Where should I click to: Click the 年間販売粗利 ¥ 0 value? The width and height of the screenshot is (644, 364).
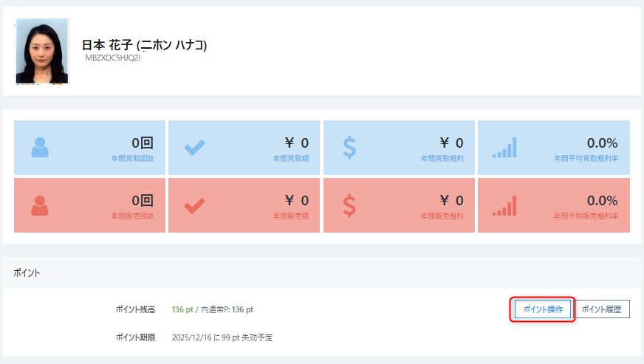coord(451,201)
